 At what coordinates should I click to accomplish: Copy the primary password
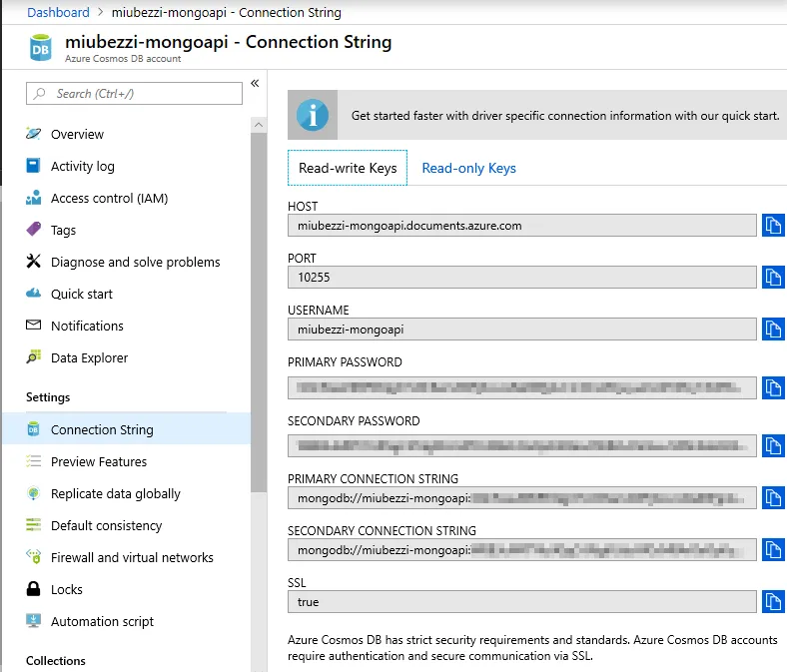(773, 387)
